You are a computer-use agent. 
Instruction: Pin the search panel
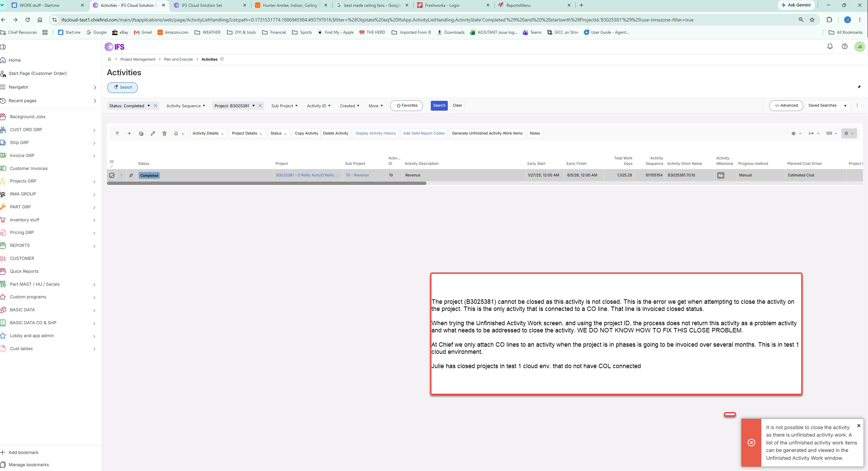tap(859, 87)
